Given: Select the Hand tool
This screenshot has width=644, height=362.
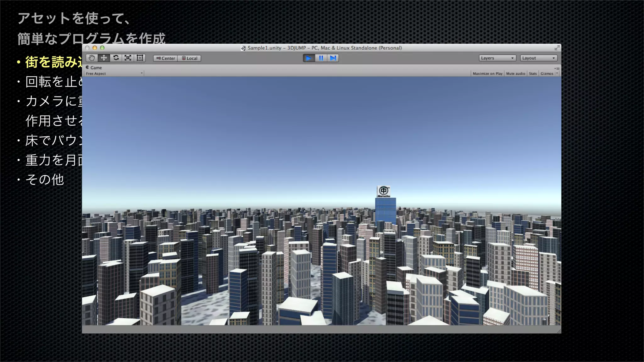Looking at the screenshot, I should click(92, 58).
